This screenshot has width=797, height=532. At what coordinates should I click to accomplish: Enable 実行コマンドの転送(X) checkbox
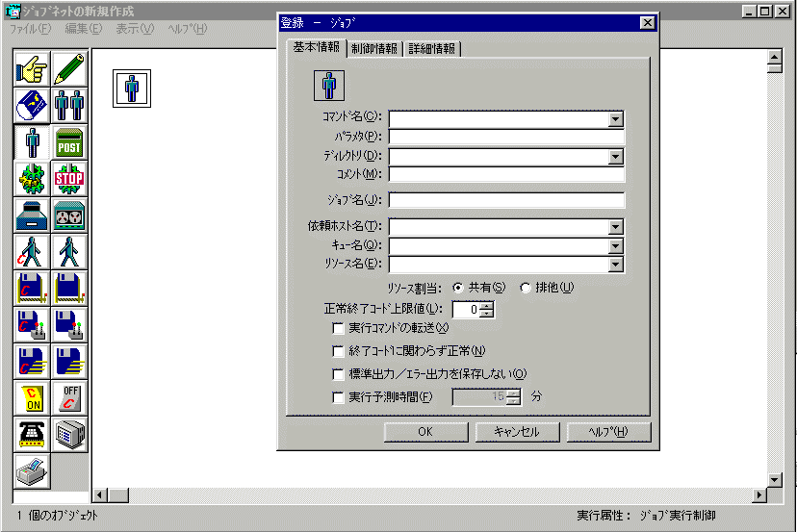338,328
